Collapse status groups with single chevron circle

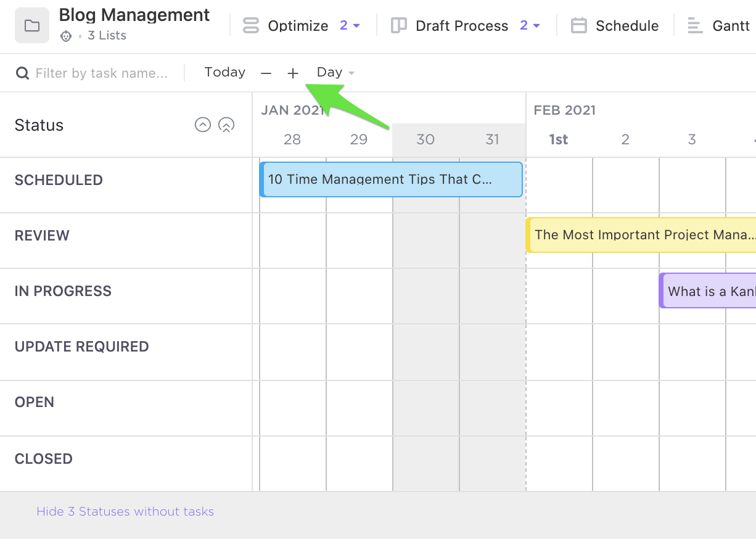click(203, 125)
